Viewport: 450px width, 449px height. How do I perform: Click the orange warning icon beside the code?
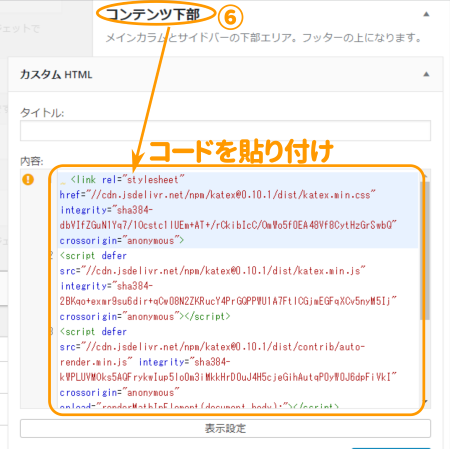[x=28, y=180]
